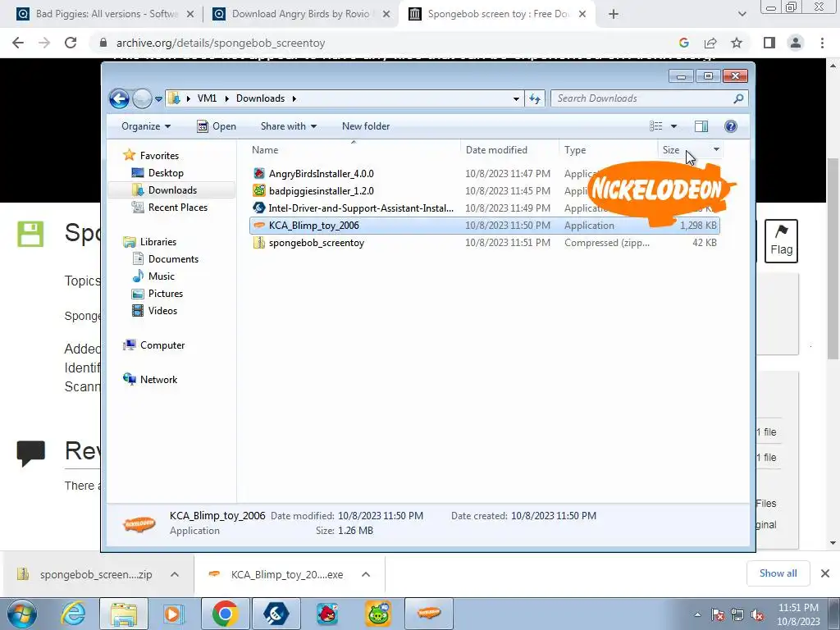This screenshot has height=630, width=840.
Task: Open Computer in the navigation pane
Action: [x=162, y=345]
